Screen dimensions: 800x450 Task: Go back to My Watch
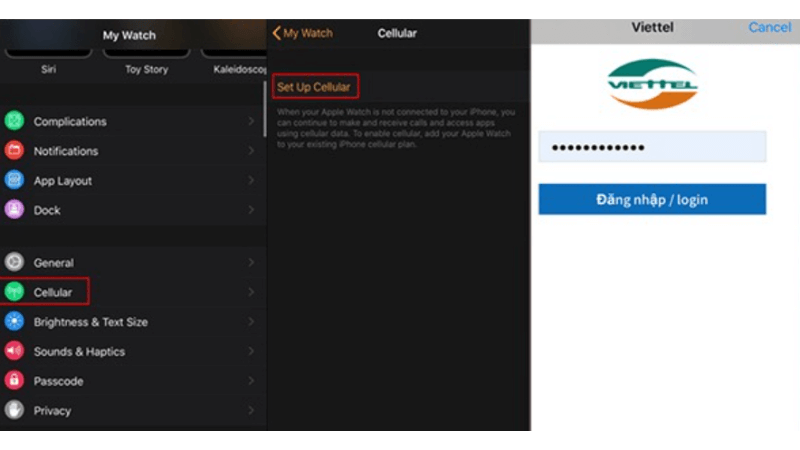tap(303, 33)
